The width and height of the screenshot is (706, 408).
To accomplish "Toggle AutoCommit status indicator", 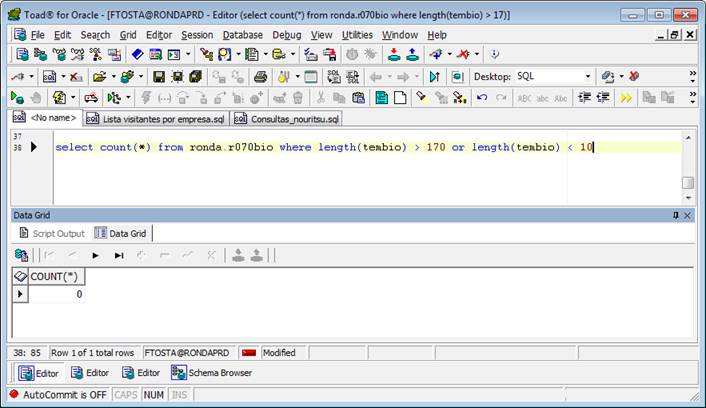I will point(57,395).
